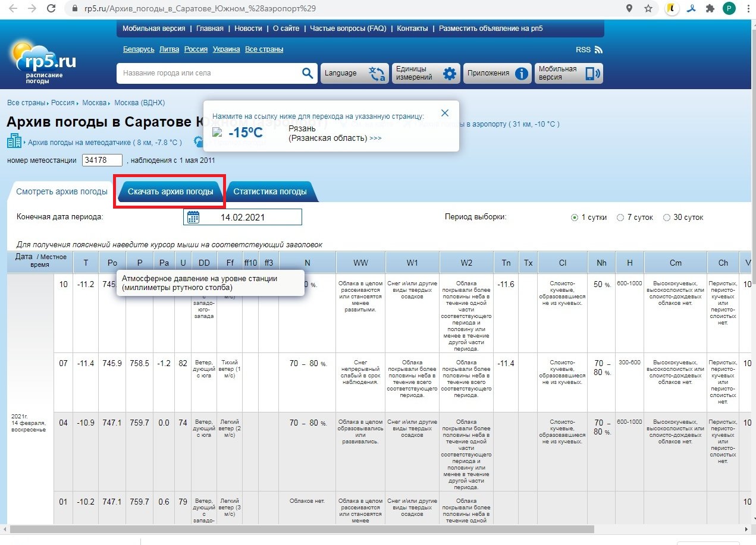Open the Новости link in top menu
This screenshot has width=756, height=545.
[x=248, y=29]
